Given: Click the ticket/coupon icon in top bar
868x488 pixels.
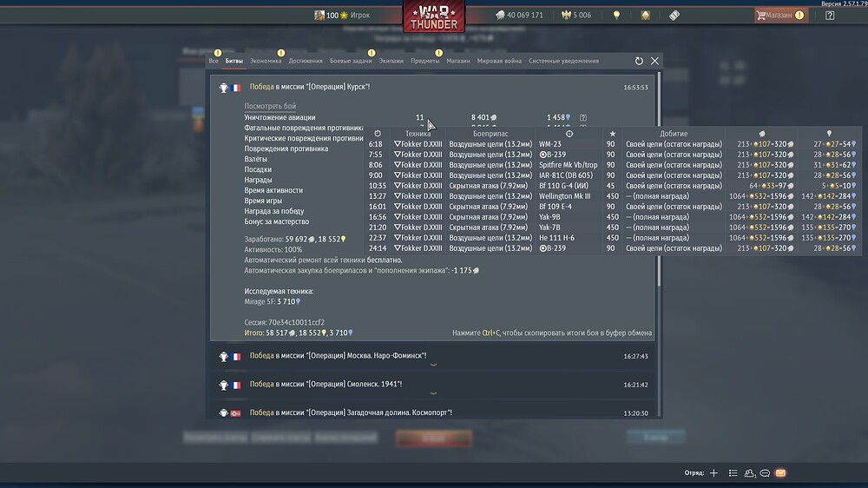Looking at the screenshot, I should [x=674, y=16].
